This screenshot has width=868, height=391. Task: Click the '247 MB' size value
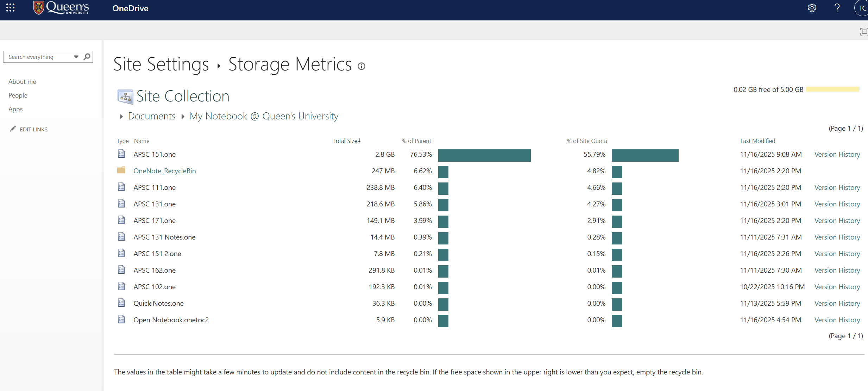pos(383,171)
